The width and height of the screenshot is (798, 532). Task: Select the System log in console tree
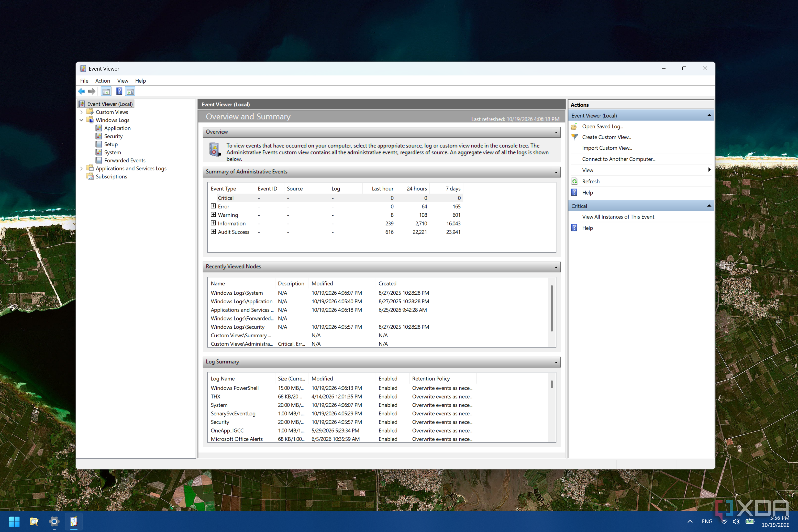click(x=112, y=152)
